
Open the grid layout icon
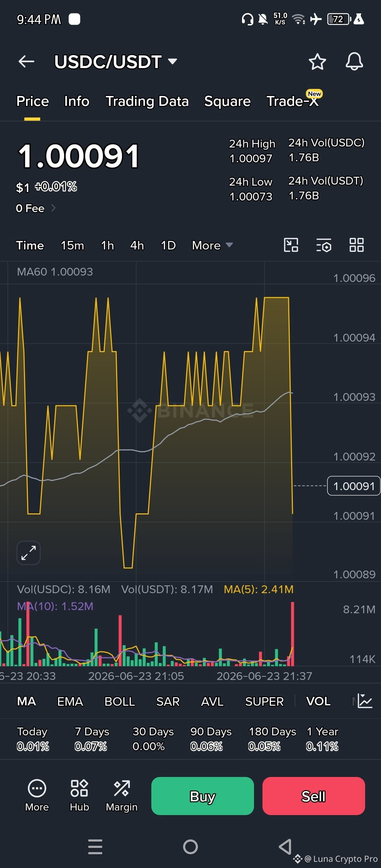tap(356, 245)
